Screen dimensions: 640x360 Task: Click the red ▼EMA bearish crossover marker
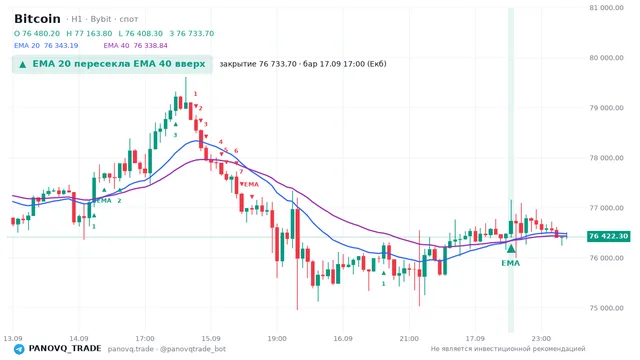pos(249,184)
